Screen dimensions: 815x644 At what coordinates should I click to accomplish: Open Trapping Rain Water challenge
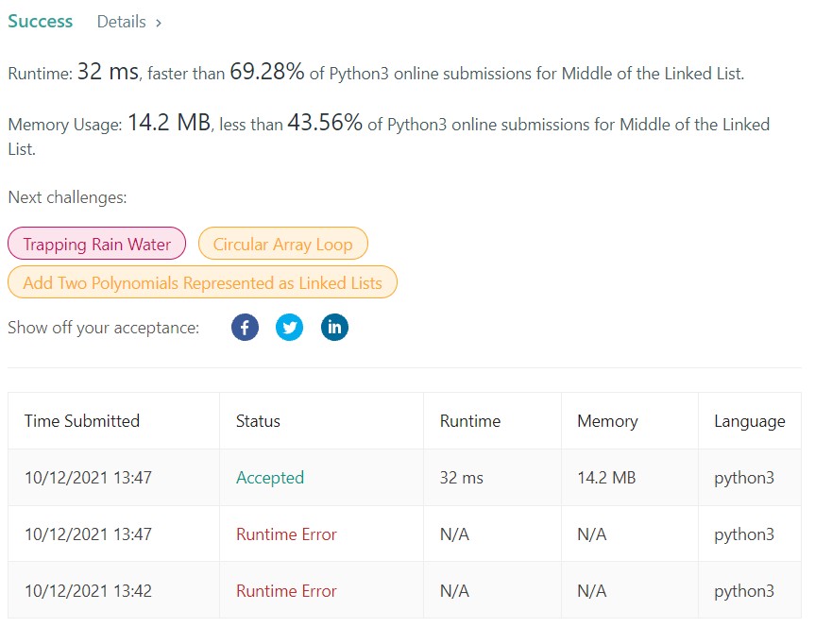96,244
